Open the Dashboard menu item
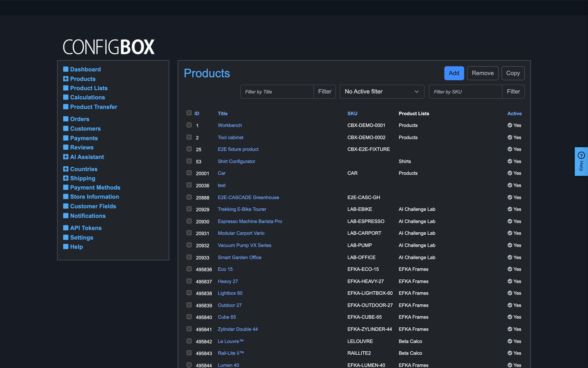 click(85, 69)
